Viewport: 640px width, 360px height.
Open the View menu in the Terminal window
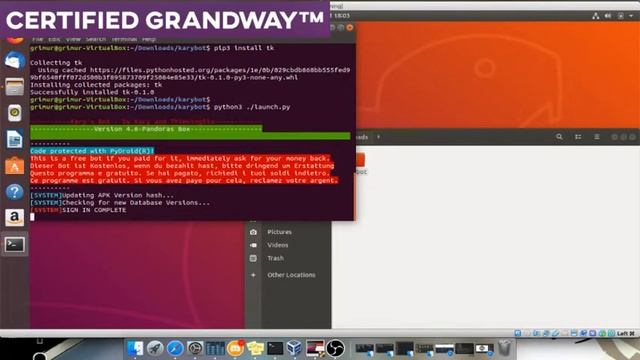click(x=73, y=39)
